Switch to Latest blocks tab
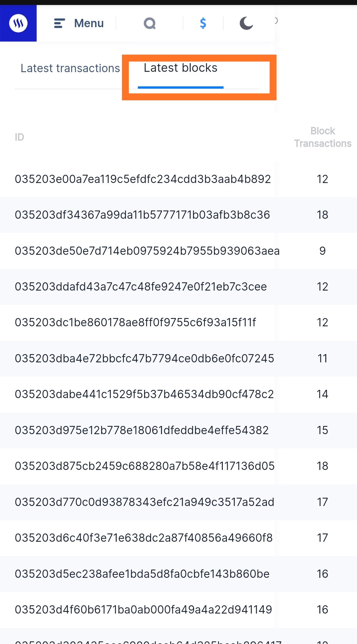This screenshot has width=357, height=644. tap(180, 68)
